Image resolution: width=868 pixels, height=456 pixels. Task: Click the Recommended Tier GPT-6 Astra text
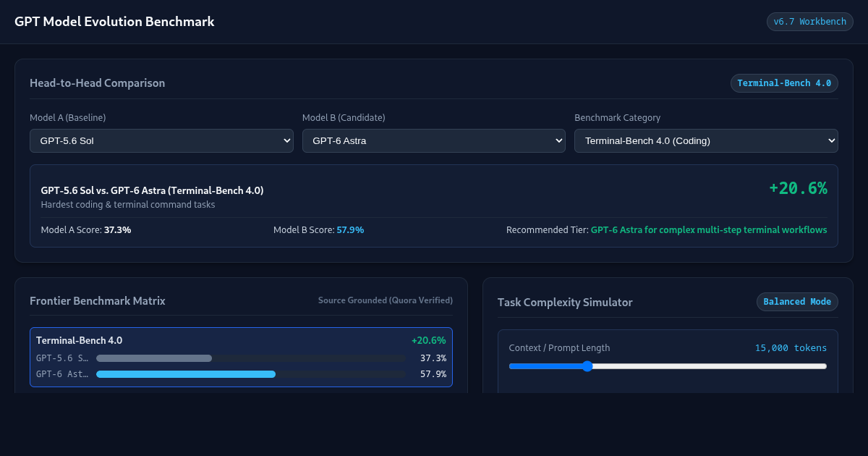point(667,229)
